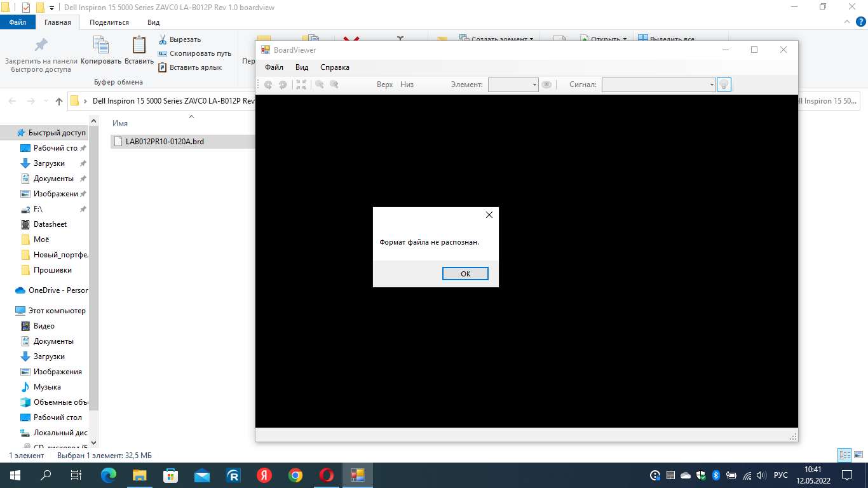Image resolution: width=868 pixels, height=488 pixels.
Task: Open Explorer's Файл ribbon tab
Action: (18, 22)
